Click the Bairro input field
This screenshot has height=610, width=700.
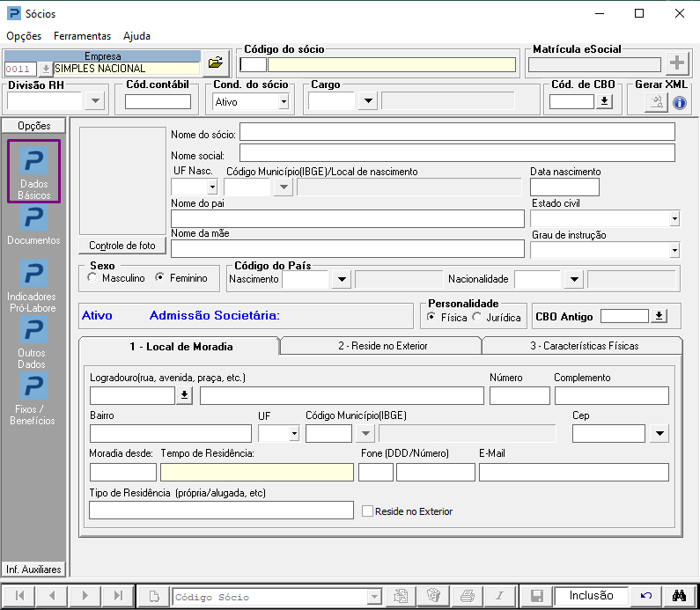[171, 433]
